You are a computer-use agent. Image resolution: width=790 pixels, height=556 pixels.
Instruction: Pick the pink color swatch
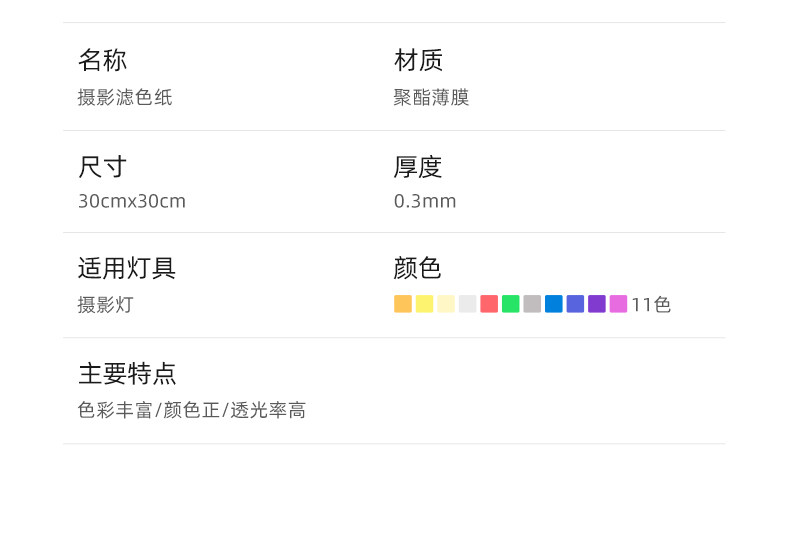click(x=618, y=304)
